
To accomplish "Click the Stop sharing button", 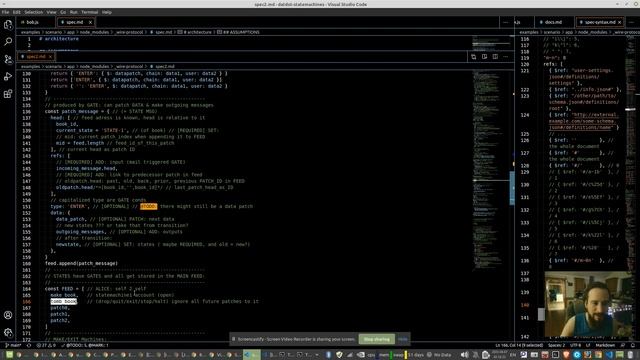I will click(376, 339).
